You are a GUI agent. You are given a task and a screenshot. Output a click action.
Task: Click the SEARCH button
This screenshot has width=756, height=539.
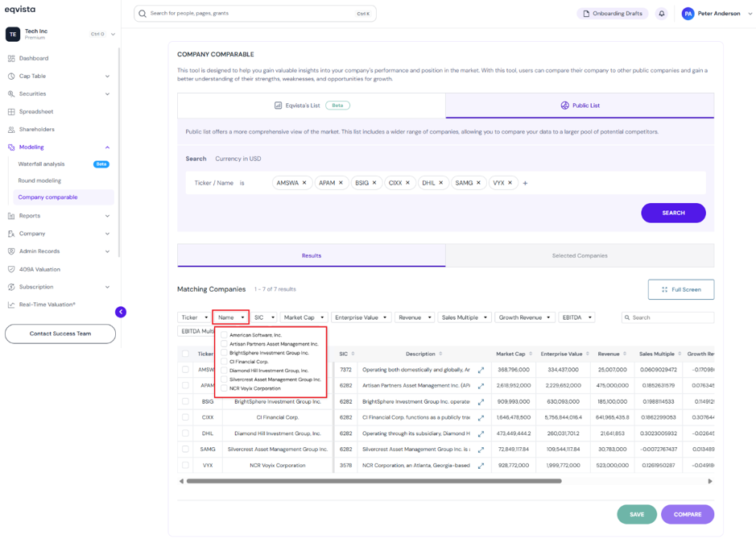(x=673, y=213)
